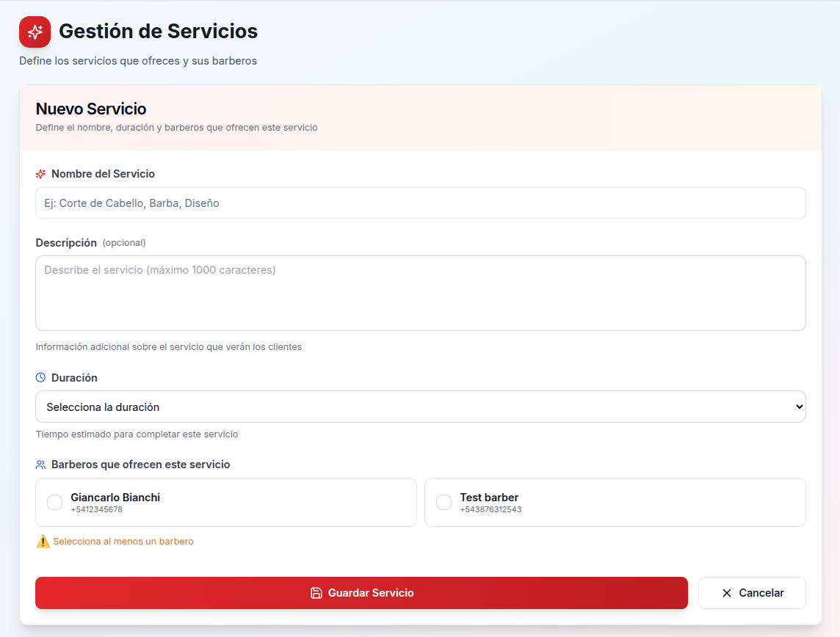Click the chevron arrow on the duración selector
The image size is (840, 637).
[x=800, y=406]
